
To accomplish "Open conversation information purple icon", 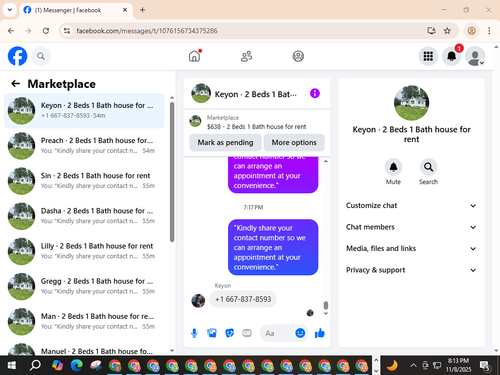I will 315,93.
